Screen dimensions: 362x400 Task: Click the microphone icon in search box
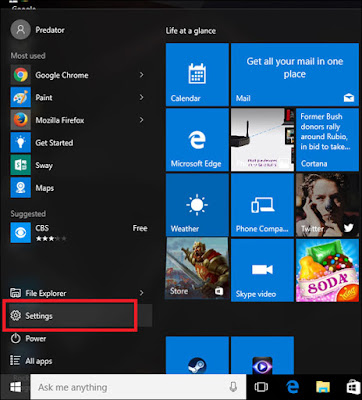(x=233, y=387)
